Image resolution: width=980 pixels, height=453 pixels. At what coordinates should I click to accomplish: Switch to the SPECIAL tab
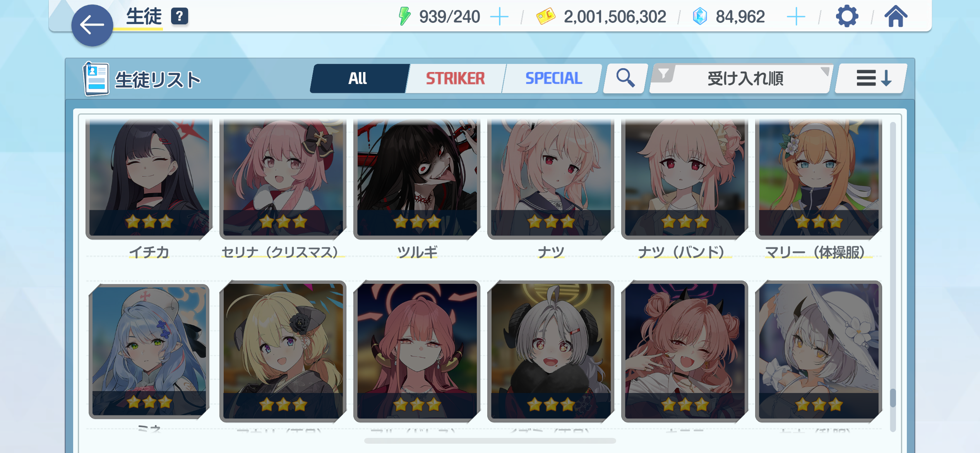pyautogui.click(x=553, y=78)
